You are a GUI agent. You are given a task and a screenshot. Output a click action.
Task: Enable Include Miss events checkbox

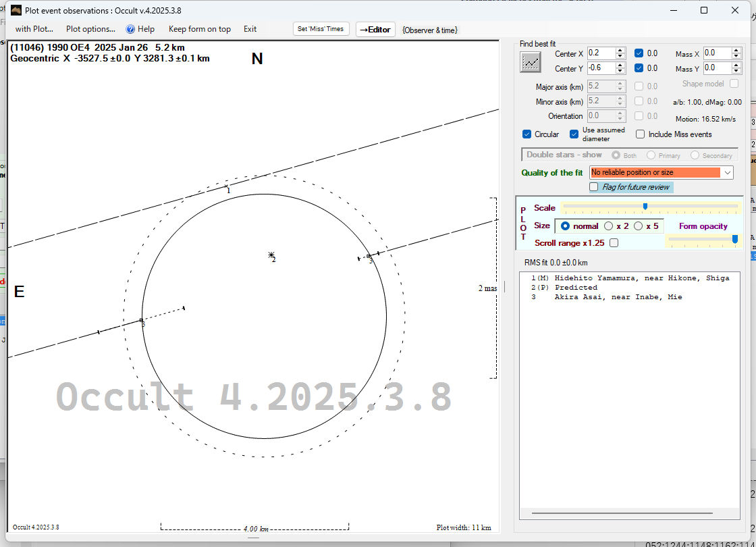click(640, 134)
